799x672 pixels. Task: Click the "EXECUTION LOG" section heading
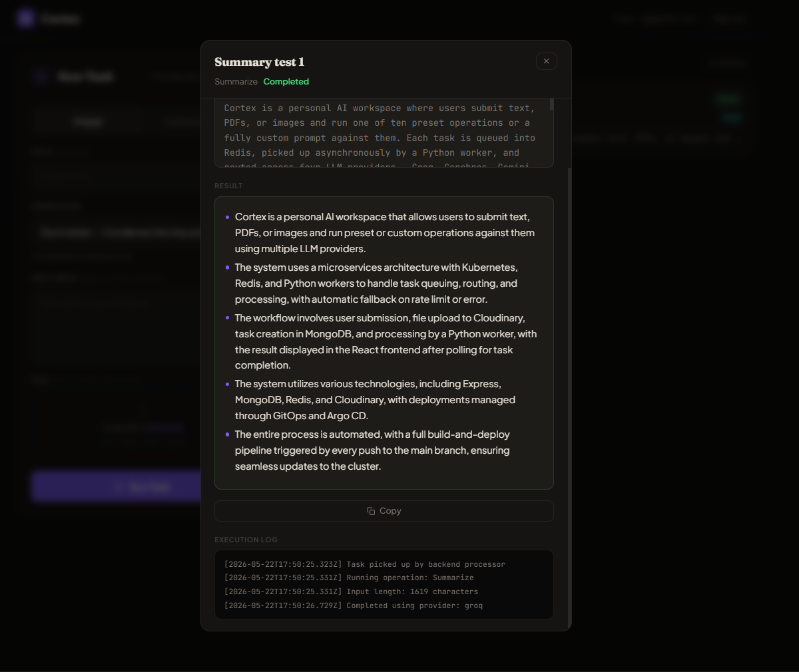tap(246, 540)
